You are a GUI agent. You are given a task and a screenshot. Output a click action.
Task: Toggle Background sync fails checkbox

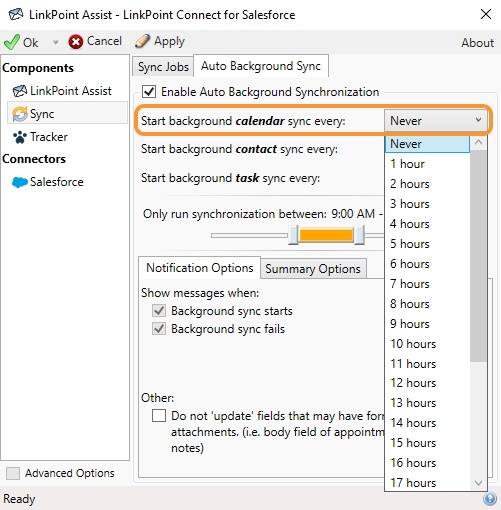click(159, 329)
